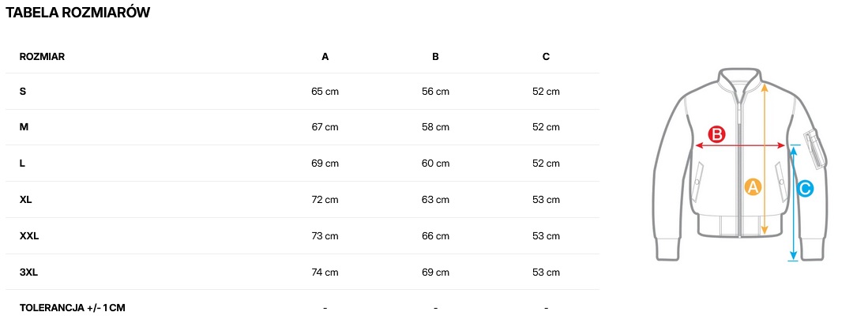Select the 3XL size row label
Screen dimensions: 868x327
click(x=29, y=272)
